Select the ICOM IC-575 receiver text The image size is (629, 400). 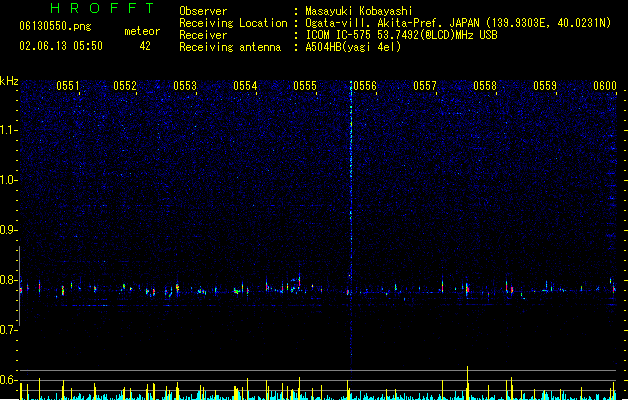402,35
